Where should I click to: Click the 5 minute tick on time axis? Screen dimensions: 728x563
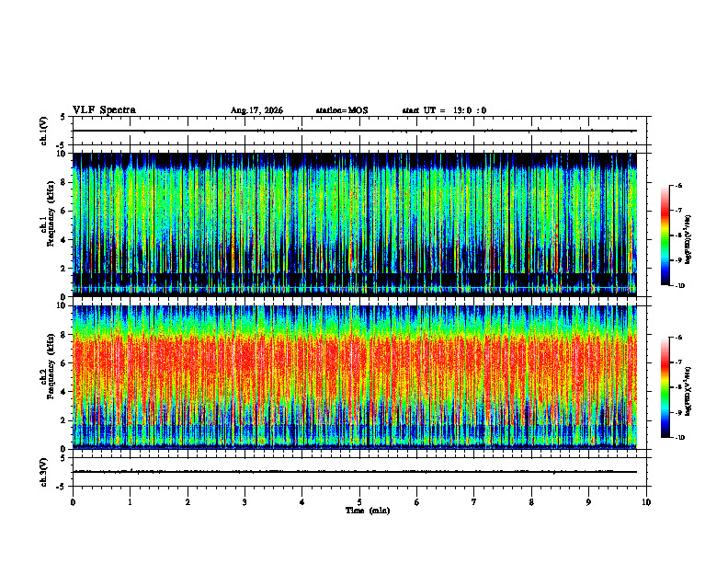pos(359,502)
